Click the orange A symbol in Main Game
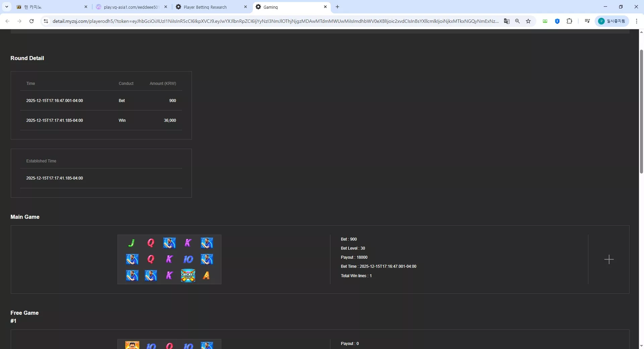The image size is (644, 349). pos(206,276)
